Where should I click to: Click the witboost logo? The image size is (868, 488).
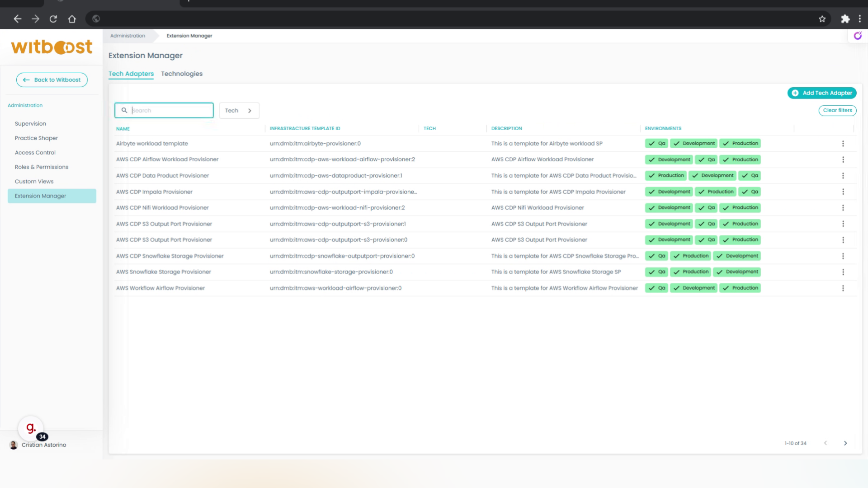pos(52,47)
